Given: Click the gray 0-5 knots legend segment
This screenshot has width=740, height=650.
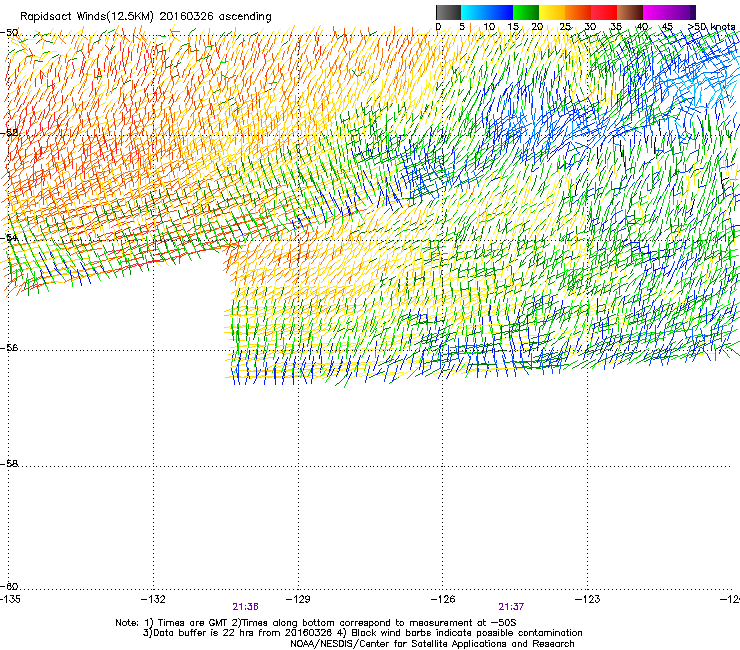Looking at the screenshot, I should (x=448, y=12).
